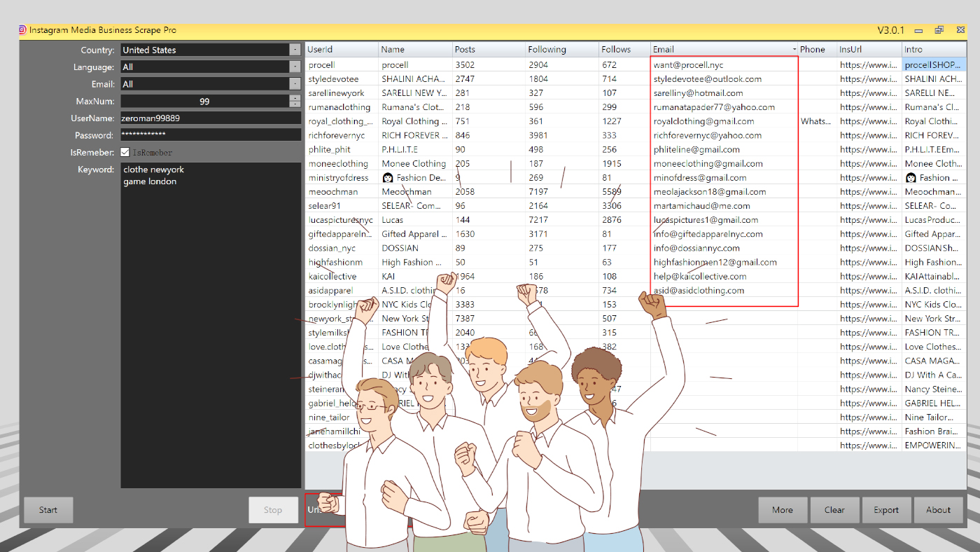Select the phlite_phit UserId cell

click(x=342, y=149)
